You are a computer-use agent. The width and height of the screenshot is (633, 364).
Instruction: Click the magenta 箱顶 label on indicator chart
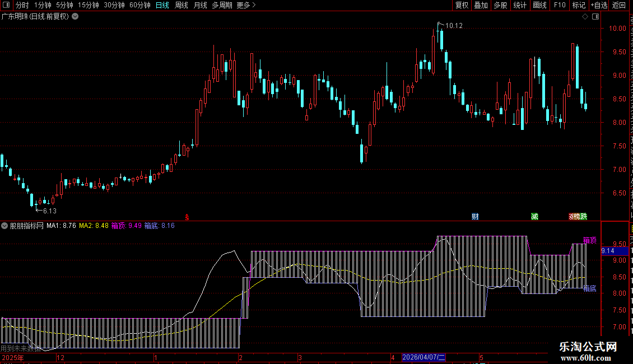[590, 240]
